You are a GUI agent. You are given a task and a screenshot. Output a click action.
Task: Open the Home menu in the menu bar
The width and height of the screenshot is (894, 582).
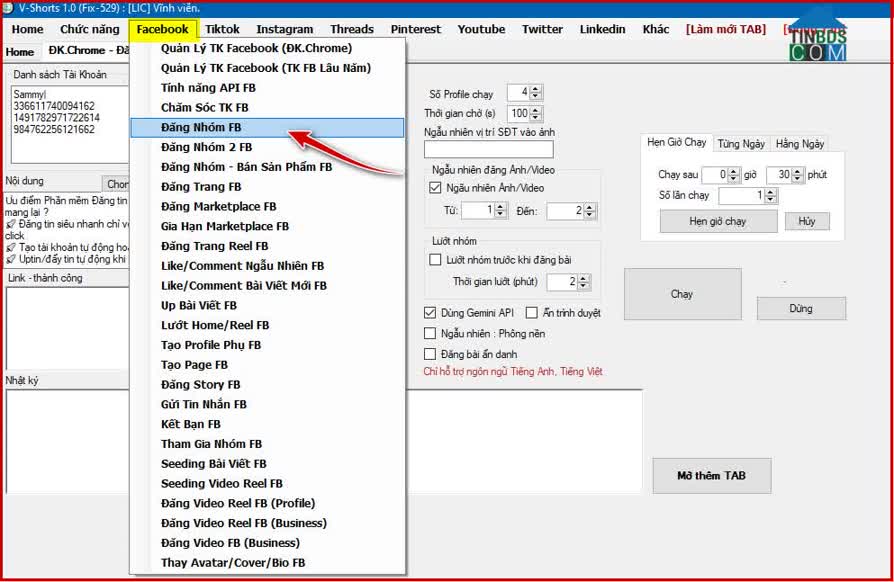27,29
